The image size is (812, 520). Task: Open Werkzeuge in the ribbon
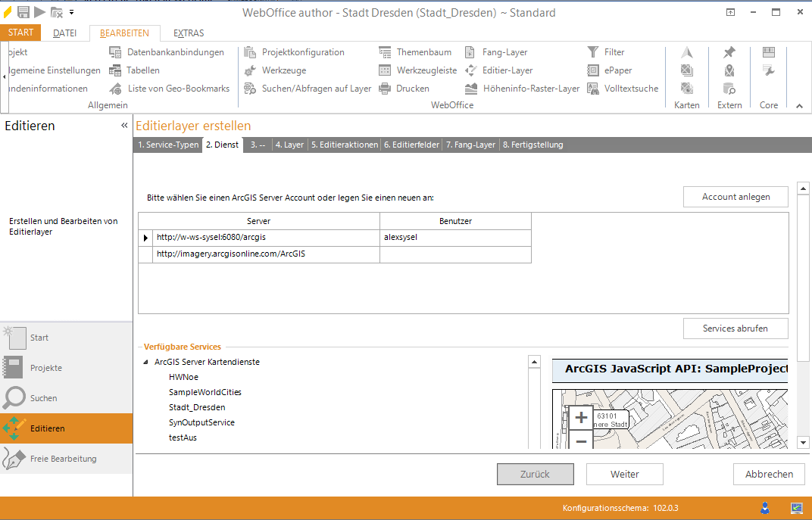[251, 70]
